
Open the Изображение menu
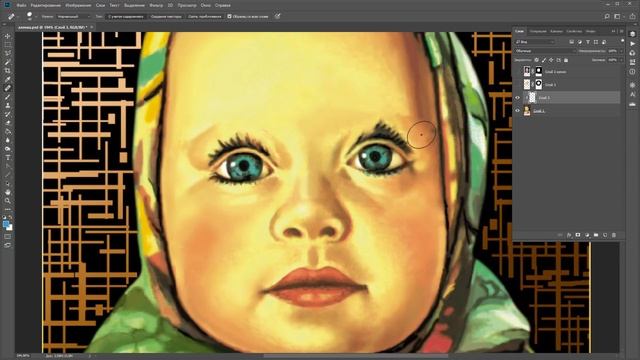tap(78, 5)
